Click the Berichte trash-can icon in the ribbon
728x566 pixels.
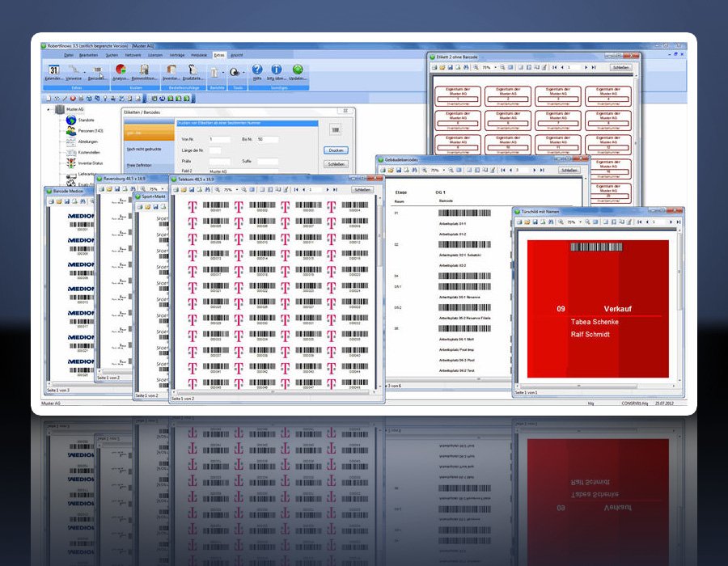point(214,73)
